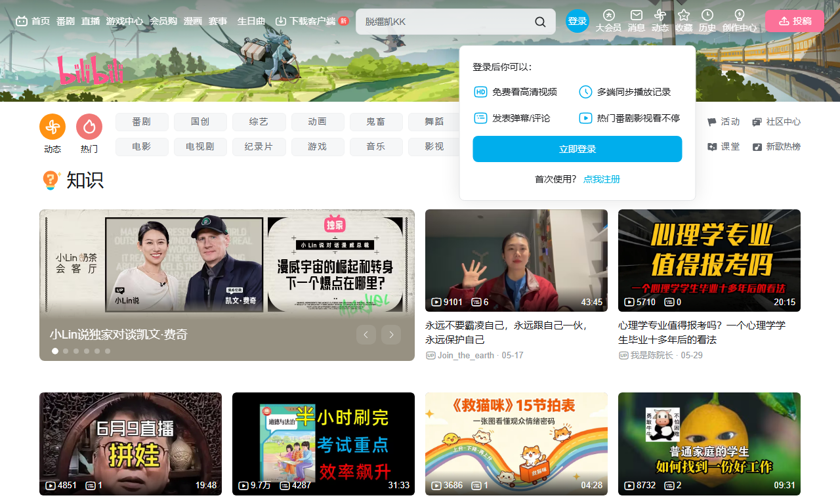Image resolution: width=840 pixels, height=504 pixels.
Task: Open 大会员 icon in header
Action: coord(608,21)
